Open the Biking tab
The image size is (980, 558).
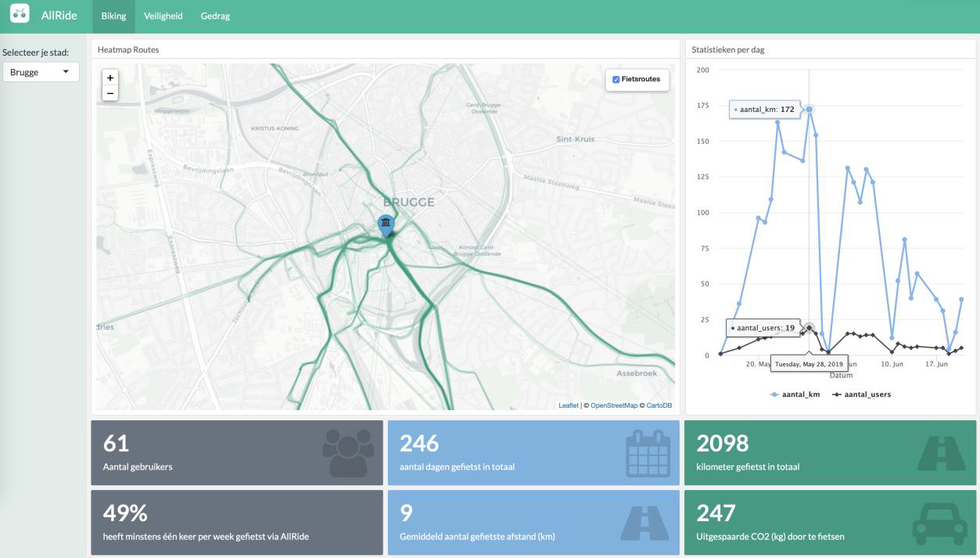pos(113,16)
